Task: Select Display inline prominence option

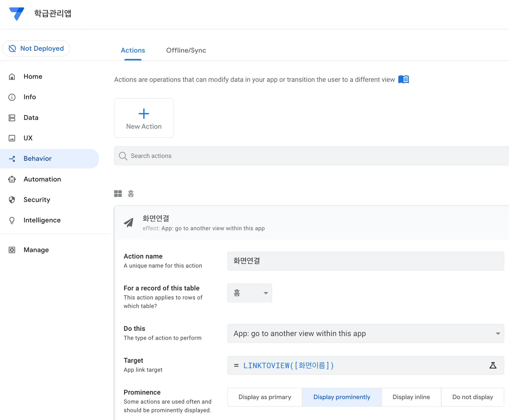Action: click(x=411, y=397)
